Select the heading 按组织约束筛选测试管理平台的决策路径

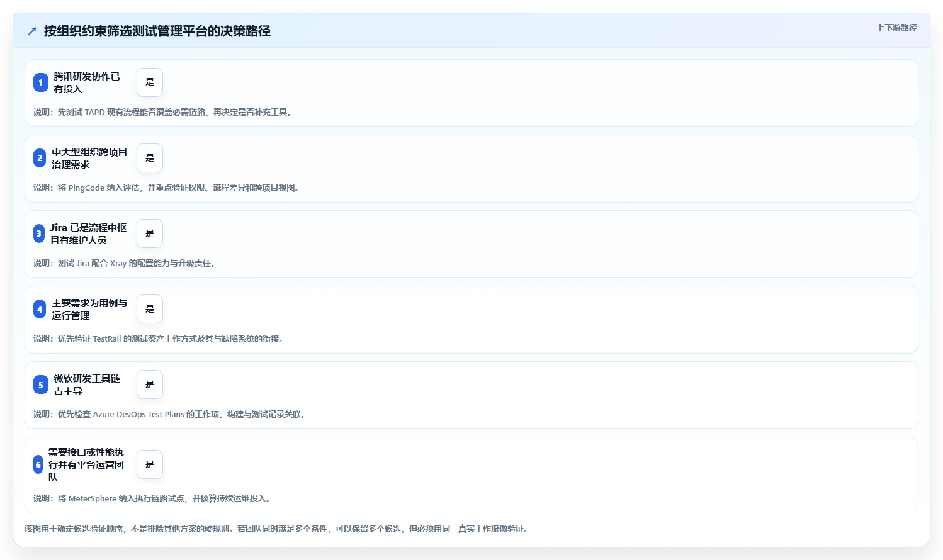pos(157,31)
